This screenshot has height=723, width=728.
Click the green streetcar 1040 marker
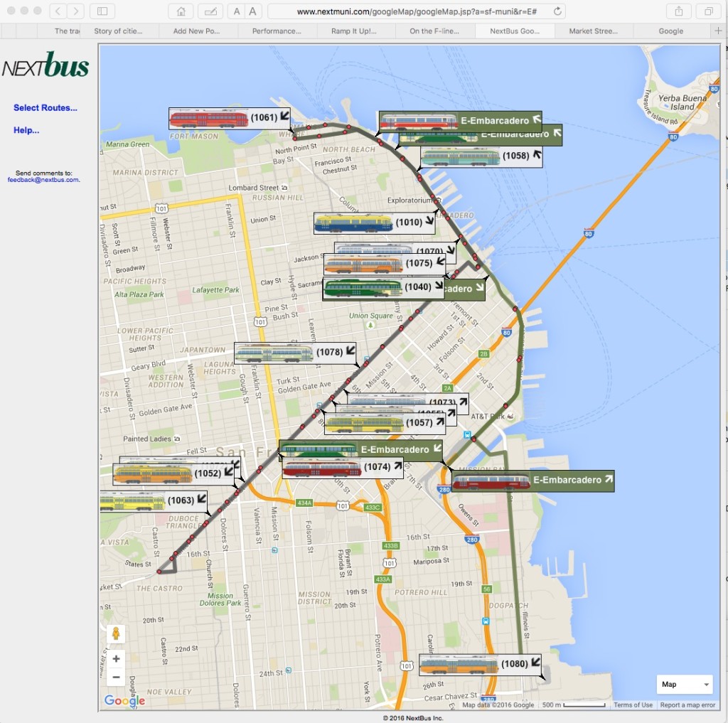tap(363, 288)
